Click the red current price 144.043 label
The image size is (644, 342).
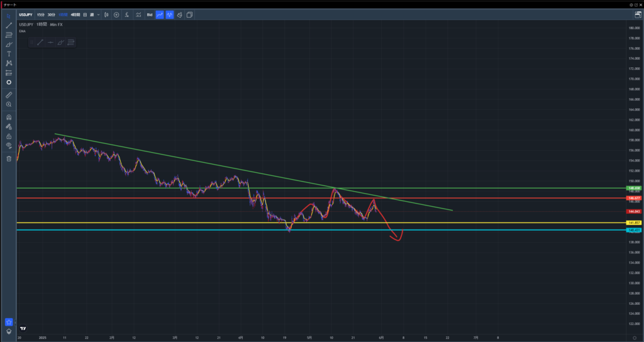tap(634, 211)
